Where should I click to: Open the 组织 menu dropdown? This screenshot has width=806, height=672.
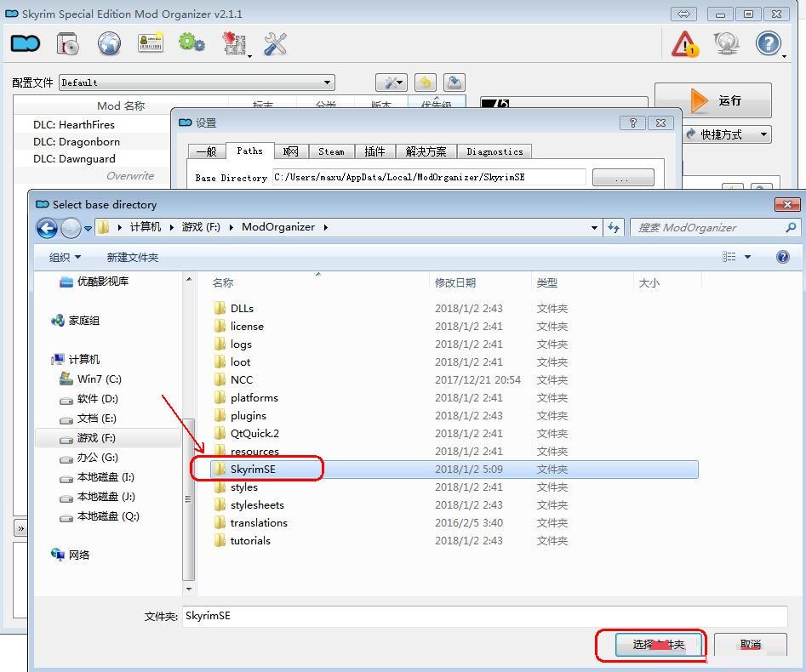[x=65, y=257]
